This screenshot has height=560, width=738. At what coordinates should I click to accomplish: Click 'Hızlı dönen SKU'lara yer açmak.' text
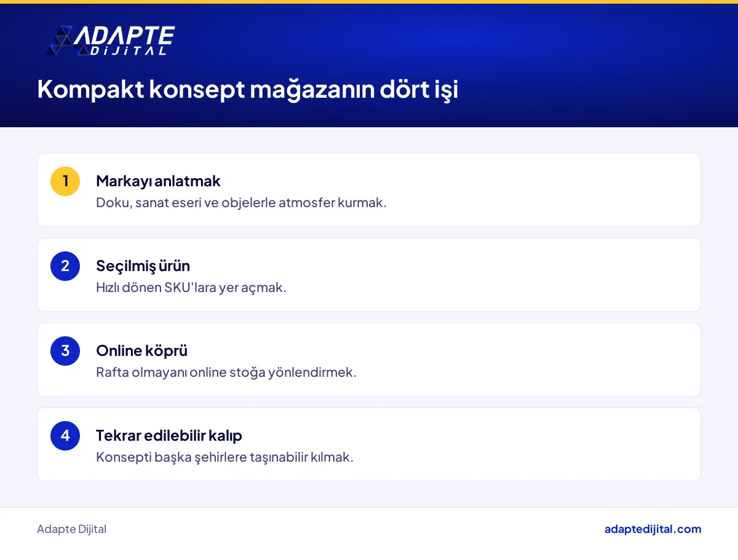tap(191, 288)
